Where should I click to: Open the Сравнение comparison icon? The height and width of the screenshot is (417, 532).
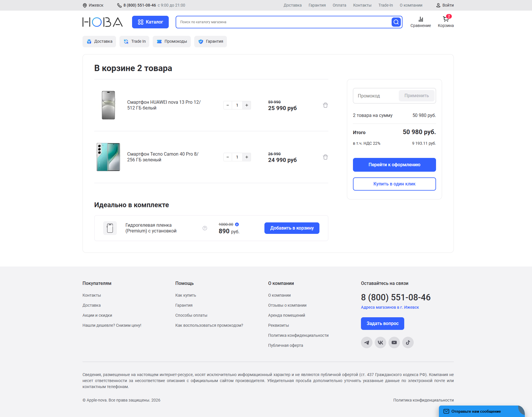[x=421, y=22]
